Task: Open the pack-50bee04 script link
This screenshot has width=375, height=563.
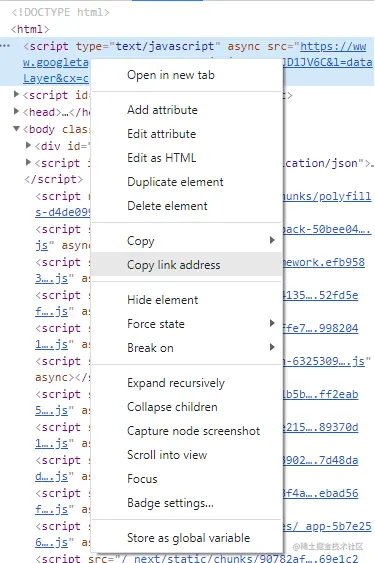Action: tap(327, 229)
